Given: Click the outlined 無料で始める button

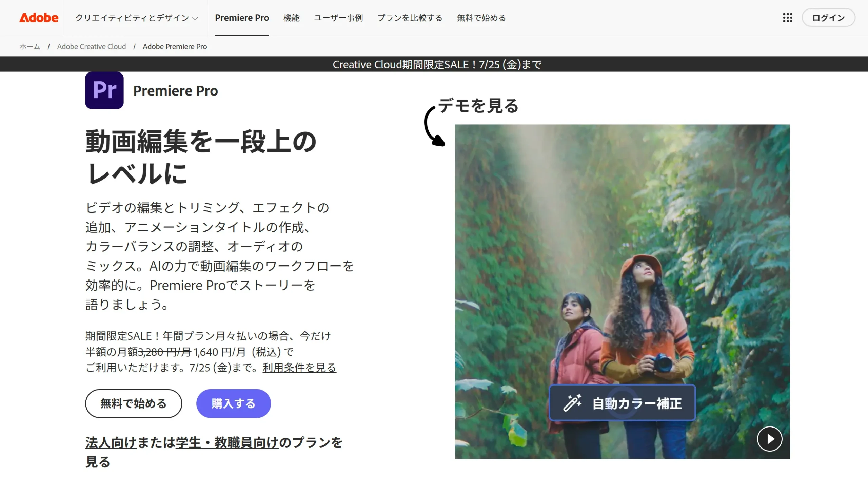Looking at the screenshot, I should point(134,403).
